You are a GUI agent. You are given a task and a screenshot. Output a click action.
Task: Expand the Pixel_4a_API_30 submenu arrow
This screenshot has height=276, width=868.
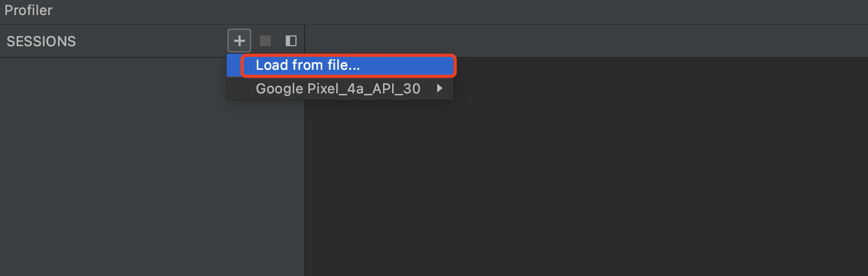pyautogui.click(x=440, y=88)
